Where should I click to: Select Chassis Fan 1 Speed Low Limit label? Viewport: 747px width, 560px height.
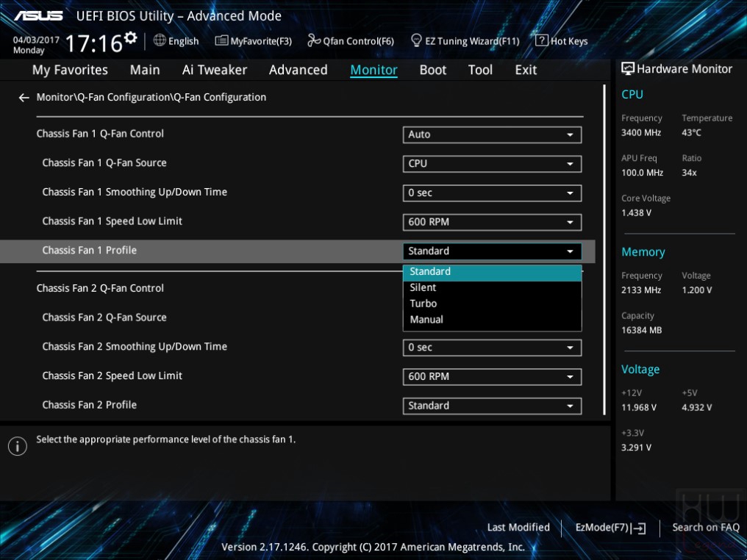[x=112, y=221]
